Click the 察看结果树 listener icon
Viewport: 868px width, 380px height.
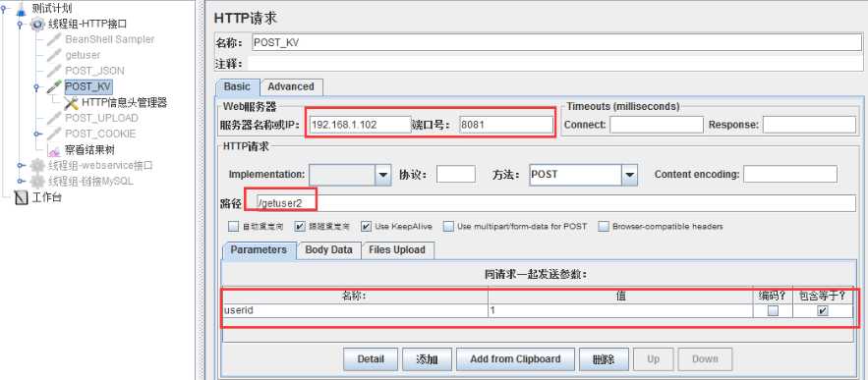tap(54, 150)
